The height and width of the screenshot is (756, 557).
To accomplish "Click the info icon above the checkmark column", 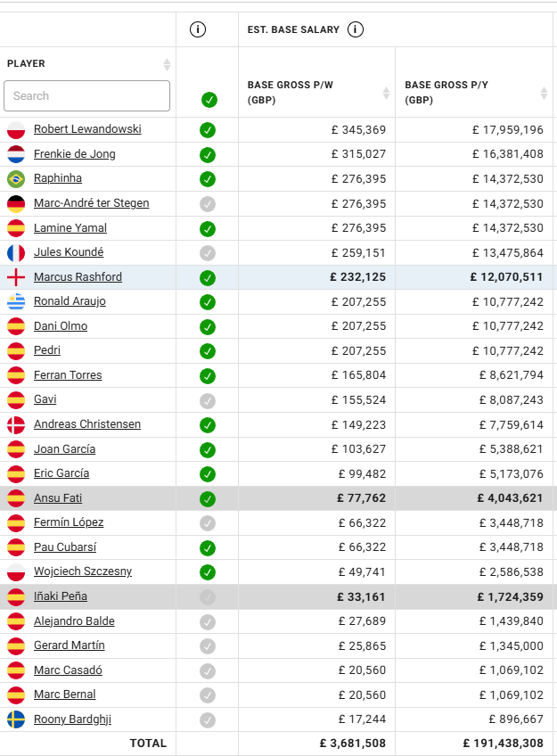I will pyautogui.click(x=198, y=29).
